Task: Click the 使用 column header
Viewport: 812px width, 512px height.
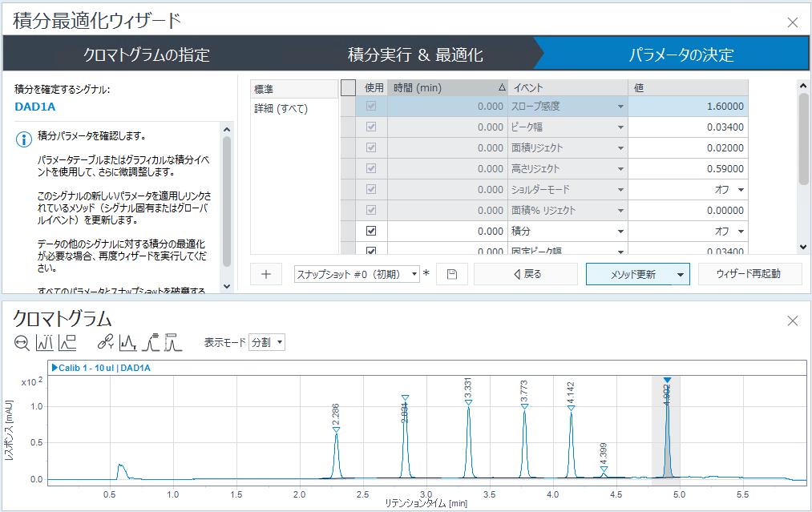Action: (374, 88)
